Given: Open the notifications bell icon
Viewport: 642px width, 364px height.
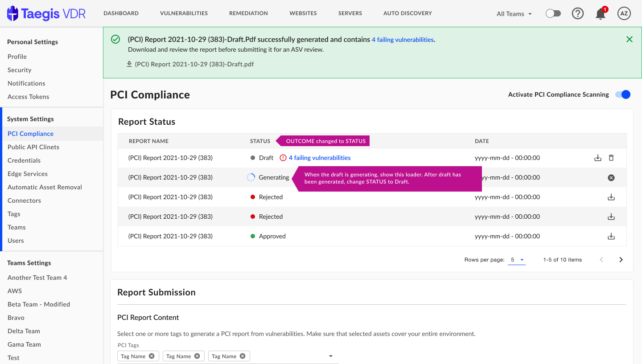Looking at the screenshot, I should tap(601, 13).
